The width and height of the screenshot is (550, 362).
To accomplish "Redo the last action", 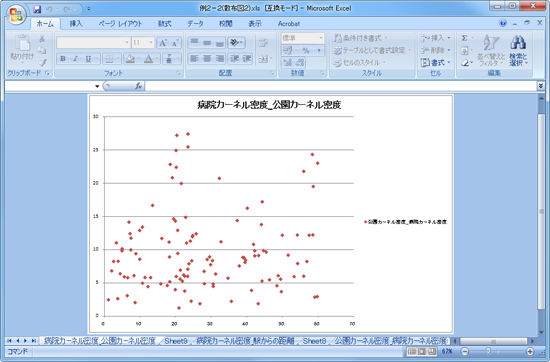I will tap(67, 9).
